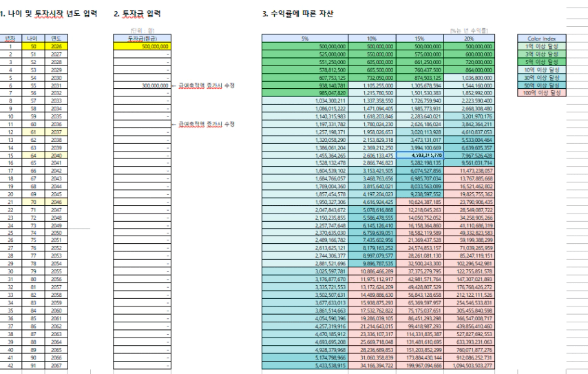Click the age cell 65
This screenshot has width=588, height=374.
33,163
